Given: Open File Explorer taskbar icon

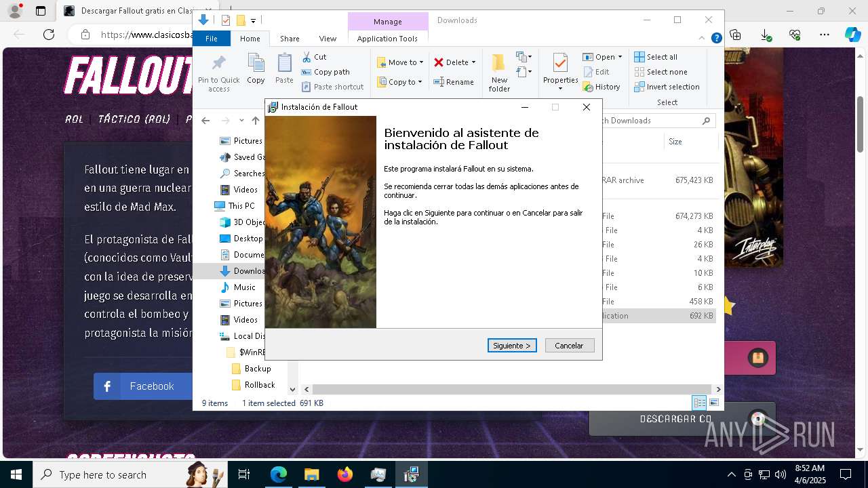Looking at the screenshot, I should pos(311,474).
